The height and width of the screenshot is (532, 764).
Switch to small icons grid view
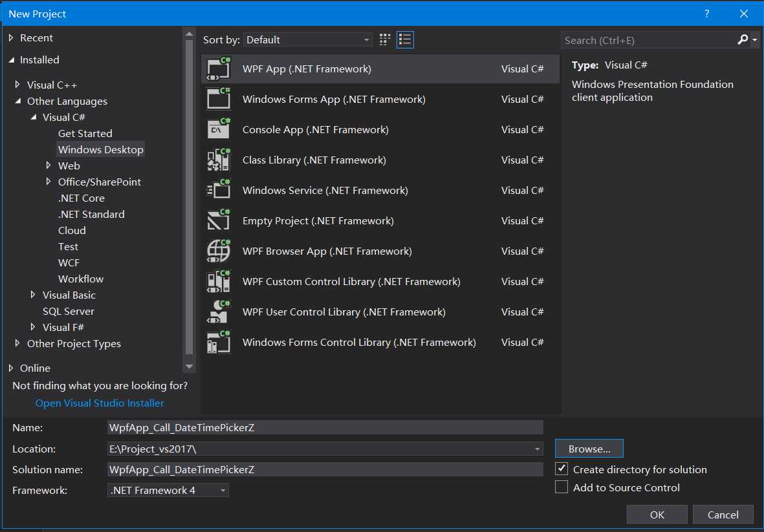click(385, 39)
